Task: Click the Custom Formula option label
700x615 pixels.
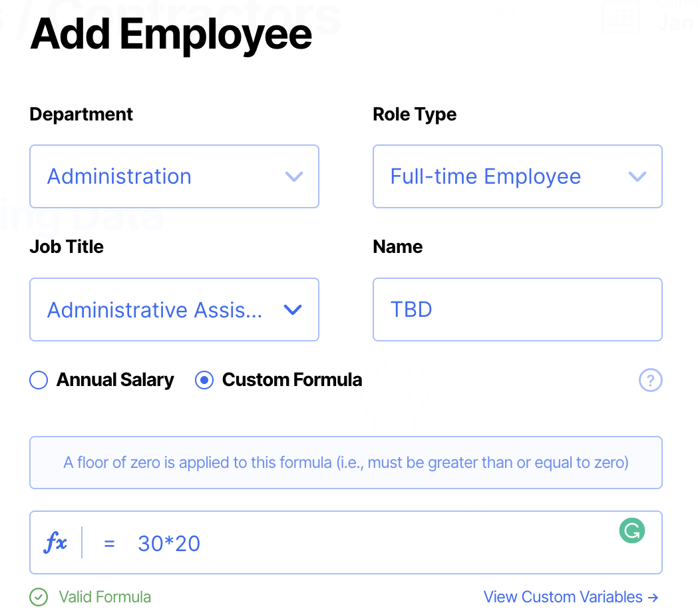Action: [292, 380]
